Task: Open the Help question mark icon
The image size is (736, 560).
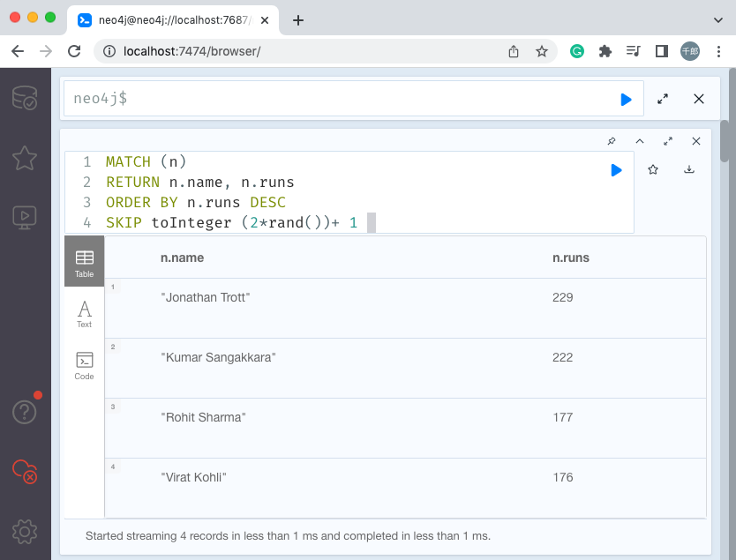Action: coord(25,412)
